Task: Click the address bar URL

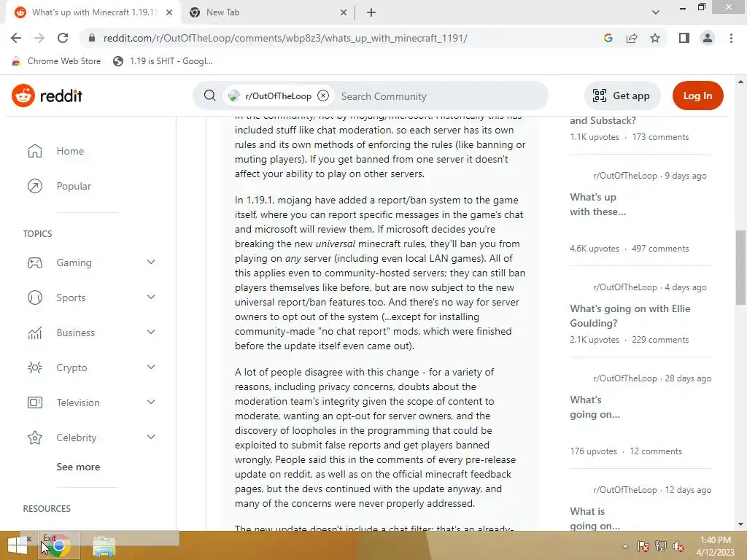Action: click(285, 38)
